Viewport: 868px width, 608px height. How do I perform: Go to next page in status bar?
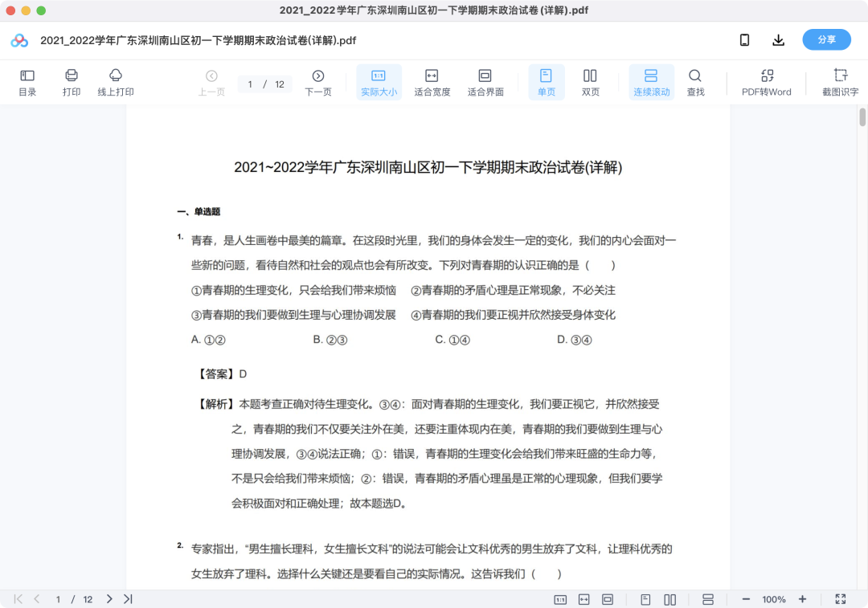109,599
